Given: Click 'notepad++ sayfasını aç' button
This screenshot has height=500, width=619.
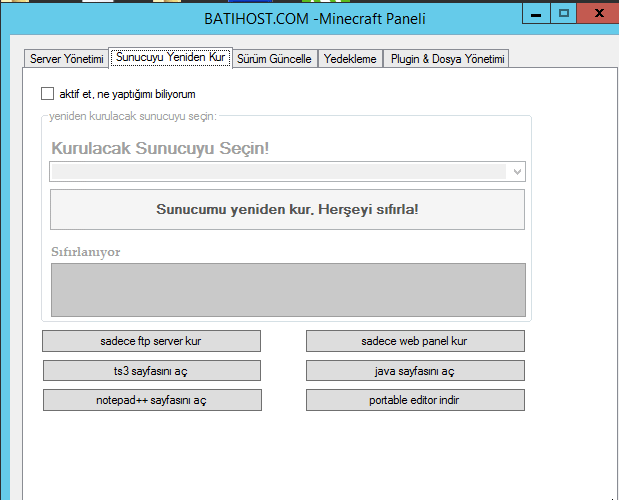Looking at the screenshot, I should [151, 400].
